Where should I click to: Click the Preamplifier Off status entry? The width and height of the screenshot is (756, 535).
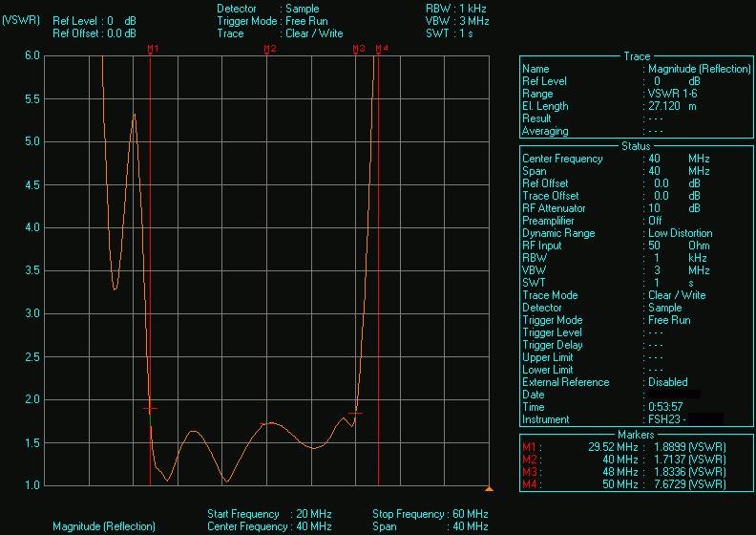655,221
